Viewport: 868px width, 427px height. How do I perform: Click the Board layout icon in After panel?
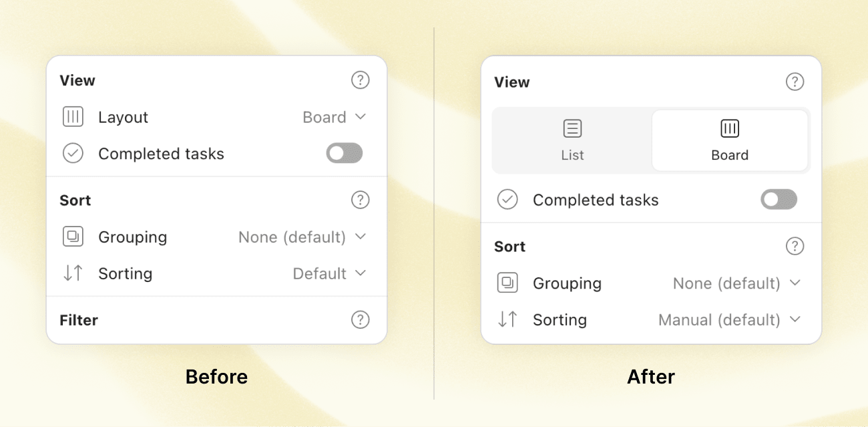(730, 128)
